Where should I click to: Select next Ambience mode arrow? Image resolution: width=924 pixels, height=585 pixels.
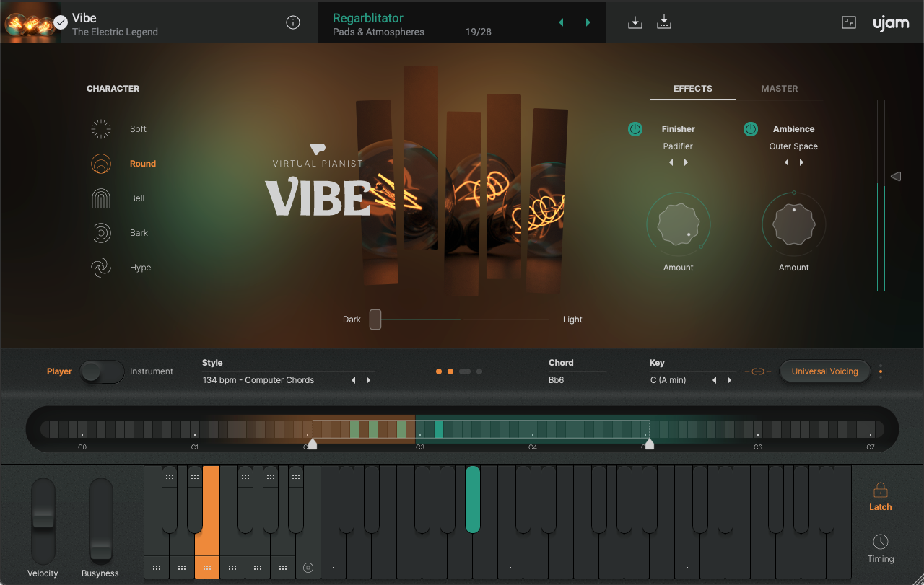click(x=801, y=162)
